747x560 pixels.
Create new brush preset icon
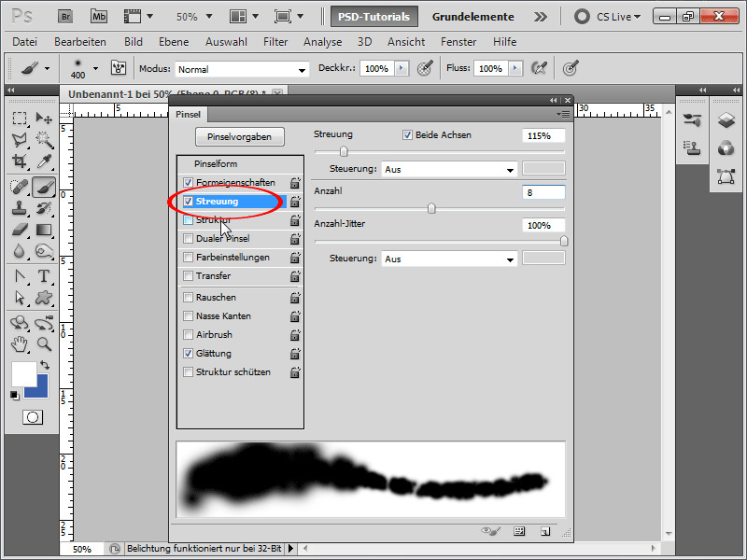pyautogui.click(x=545, y=531)
